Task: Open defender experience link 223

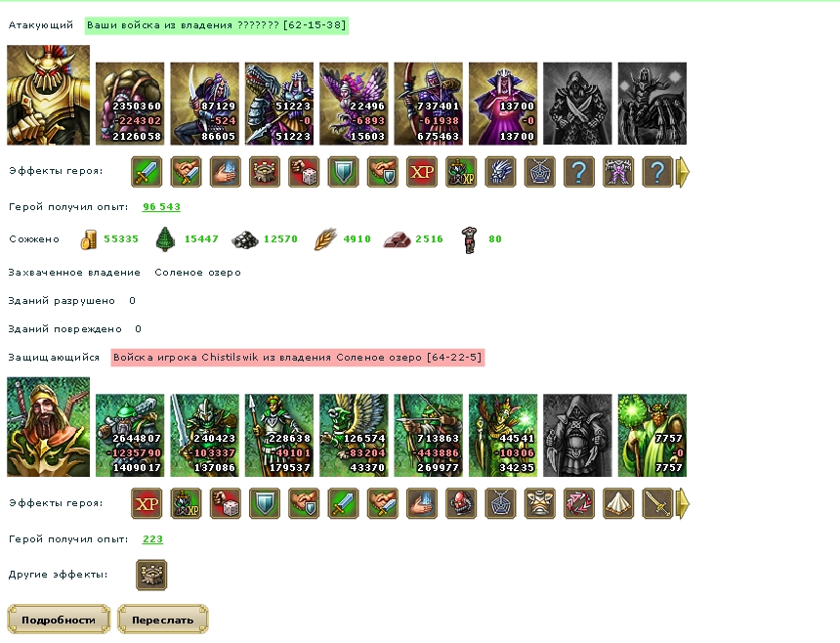Action: pos(152,539)
